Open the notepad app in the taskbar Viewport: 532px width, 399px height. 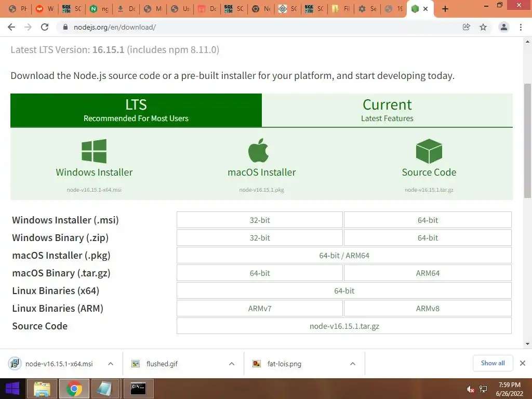click(x=104, y=389)
